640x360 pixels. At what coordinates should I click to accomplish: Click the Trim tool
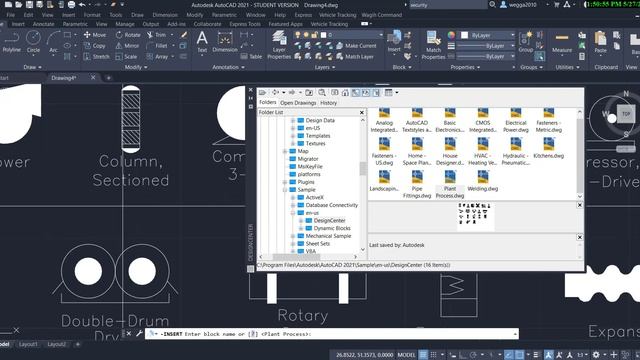[156, 35]
